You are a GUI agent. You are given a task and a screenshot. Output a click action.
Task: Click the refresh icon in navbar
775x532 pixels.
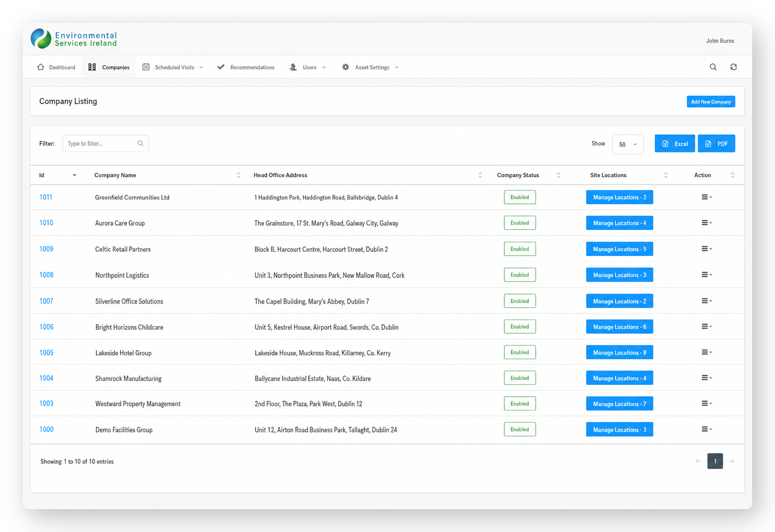(x=733, y=67)
